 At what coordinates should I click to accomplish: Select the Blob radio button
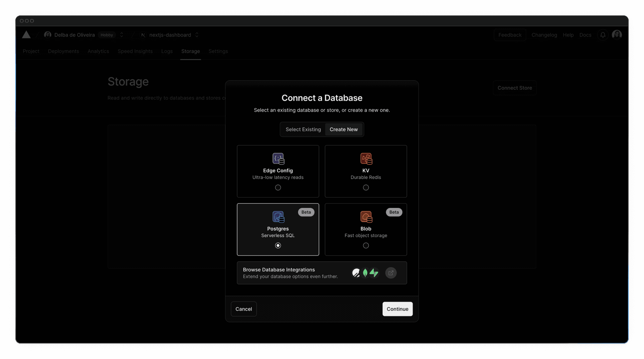(x=366, y=245)
